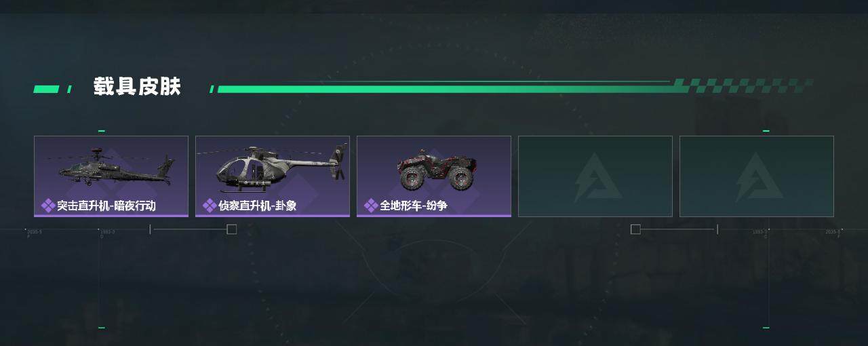868x346 pixels.
Task: Click the logo in the last empty skin slot
Action: pyautogui.click(x=755, y=178)
